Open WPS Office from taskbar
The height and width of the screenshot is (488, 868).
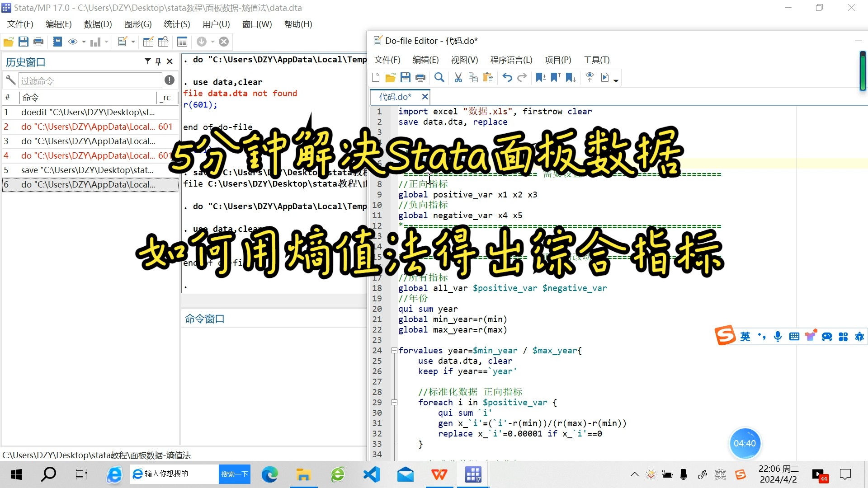[x=439, y=474]
